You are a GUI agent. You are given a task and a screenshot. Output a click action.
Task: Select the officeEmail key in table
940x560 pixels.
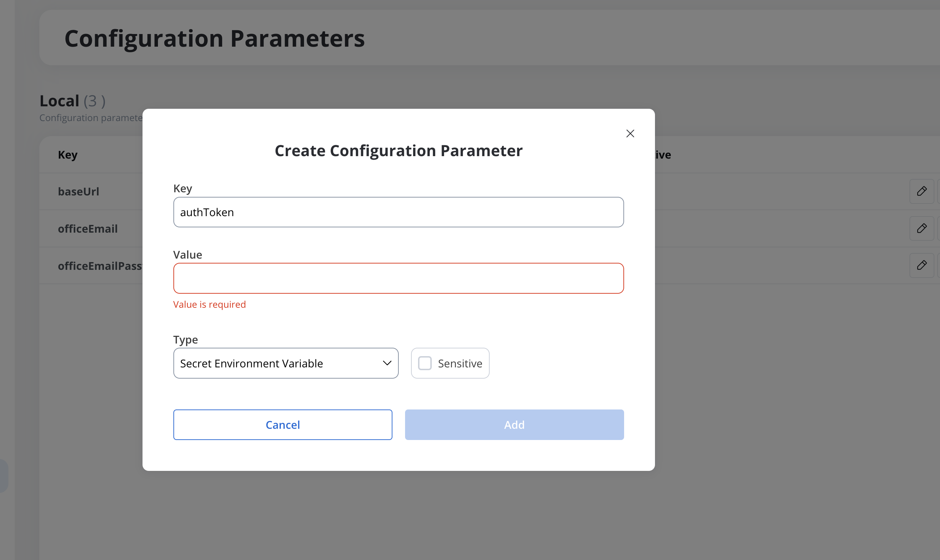[88, 229]
